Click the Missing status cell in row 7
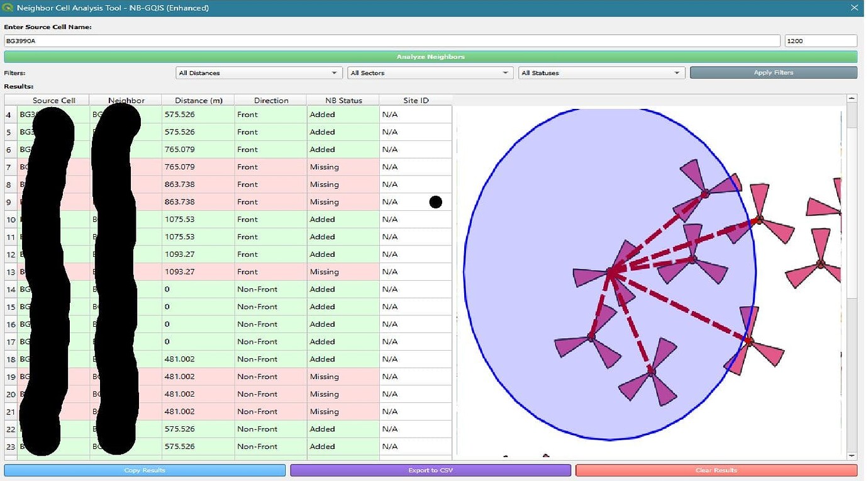Screen dimensions: 868x481 coord(343,167)
